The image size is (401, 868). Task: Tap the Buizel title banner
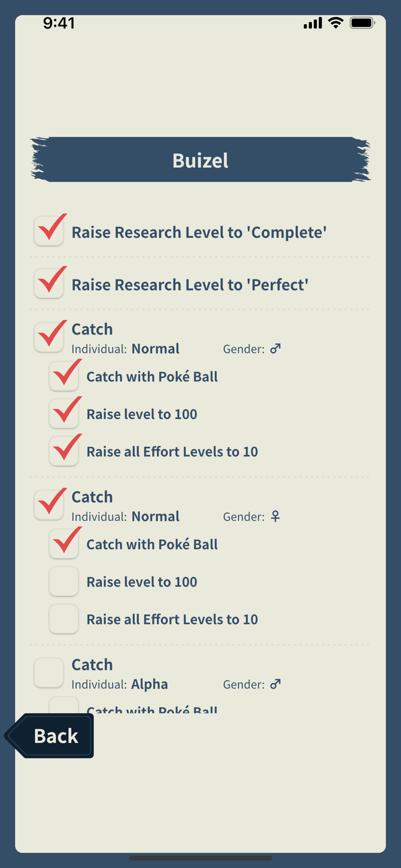tap(200, 160)
